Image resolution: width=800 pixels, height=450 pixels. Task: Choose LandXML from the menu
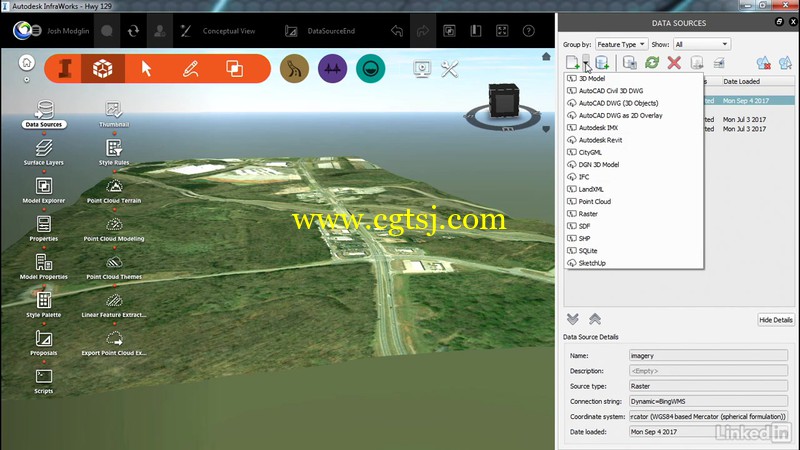(634, 189)
